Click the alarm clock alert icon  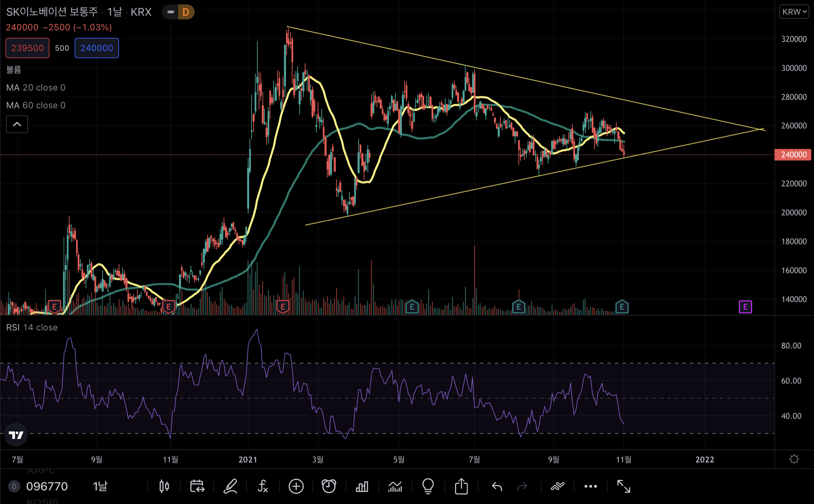pyautogui.click(x=329, y=486)
